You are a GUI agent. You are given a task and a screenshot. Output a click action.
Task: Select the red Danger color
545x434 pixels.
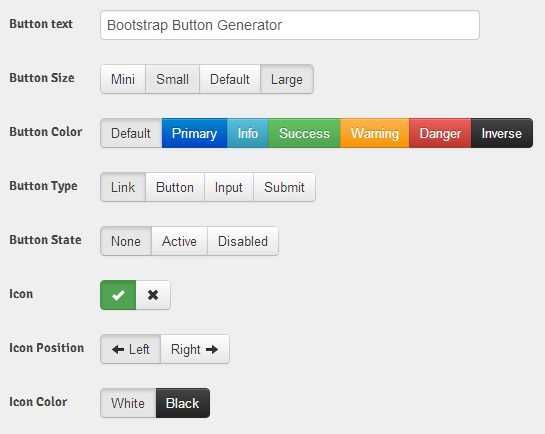[440, 133]
